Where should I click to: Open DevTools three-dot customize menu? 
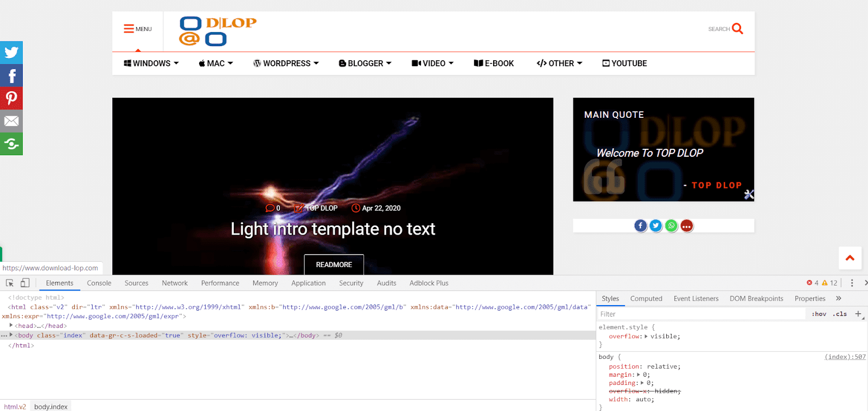[852, 283]
